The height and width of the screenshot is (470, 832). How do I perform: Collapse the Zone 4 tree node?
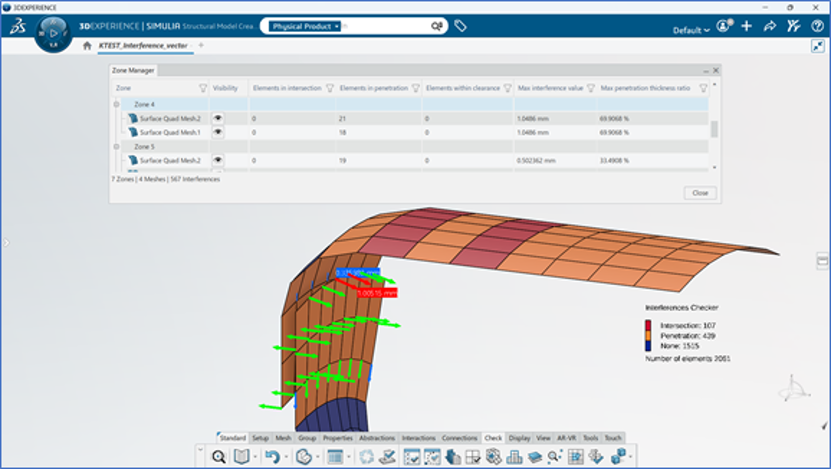(116, 105)
